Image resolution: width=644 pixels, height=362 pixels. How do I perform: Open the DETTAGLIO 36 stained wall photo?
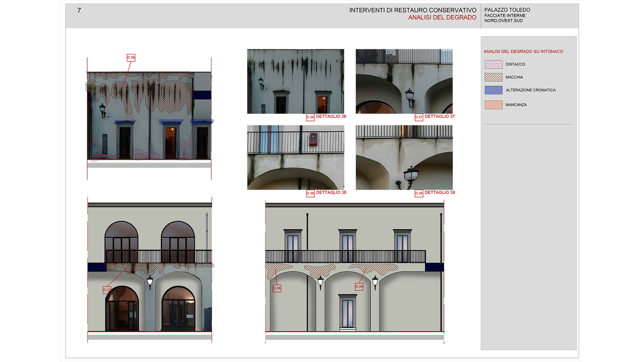pyautogui.click(x=296, y=81)
